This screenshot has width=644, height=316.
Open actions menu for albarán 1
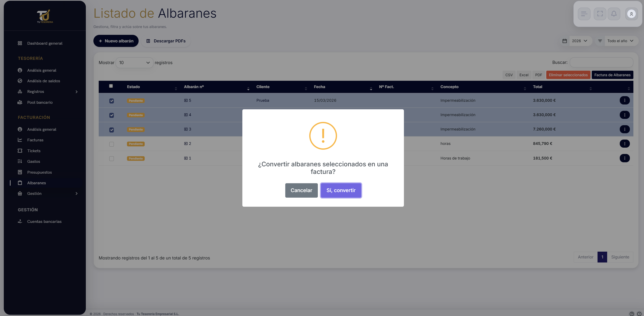tap(625, 158)
